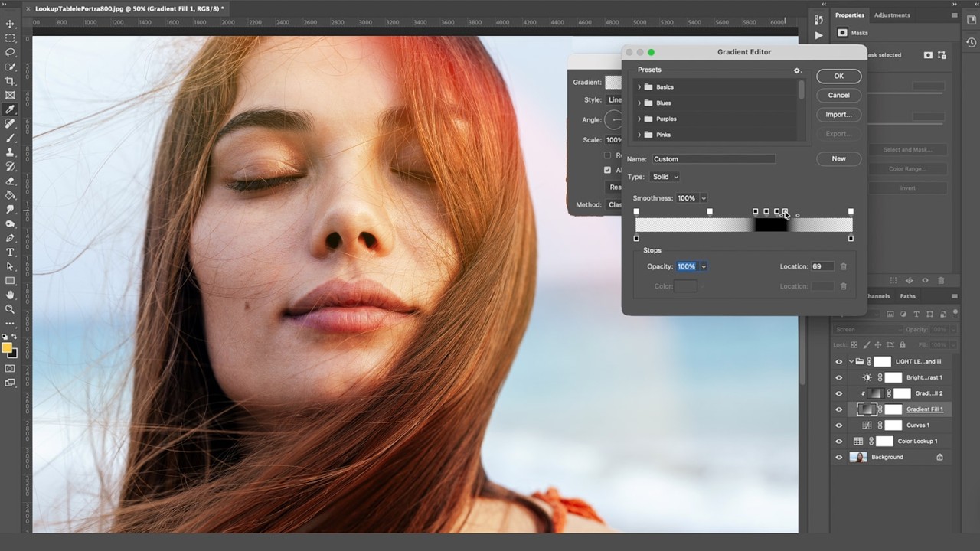This screenshot has width=980, height=551.
Task: Toggle Quick Mask mode icon
Action: click(x=10, y=368)
